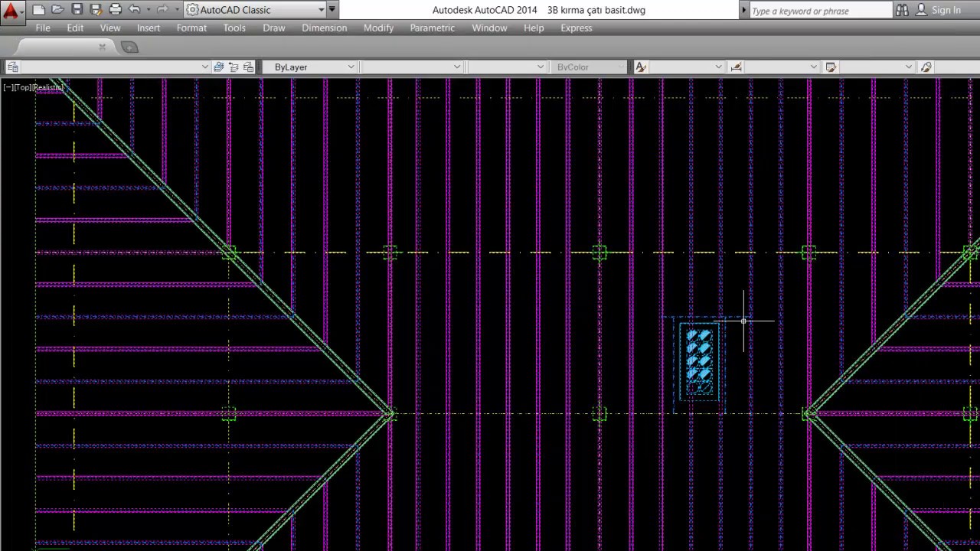
Task: Open the ByLayer color control dropdown
Action: point(311,67)
